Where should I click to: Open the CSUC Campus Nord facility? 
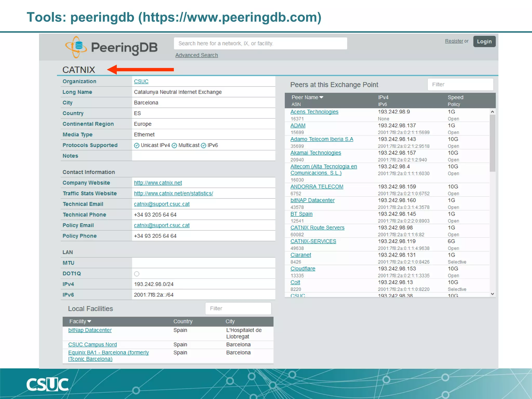click(x=92, y=344)
